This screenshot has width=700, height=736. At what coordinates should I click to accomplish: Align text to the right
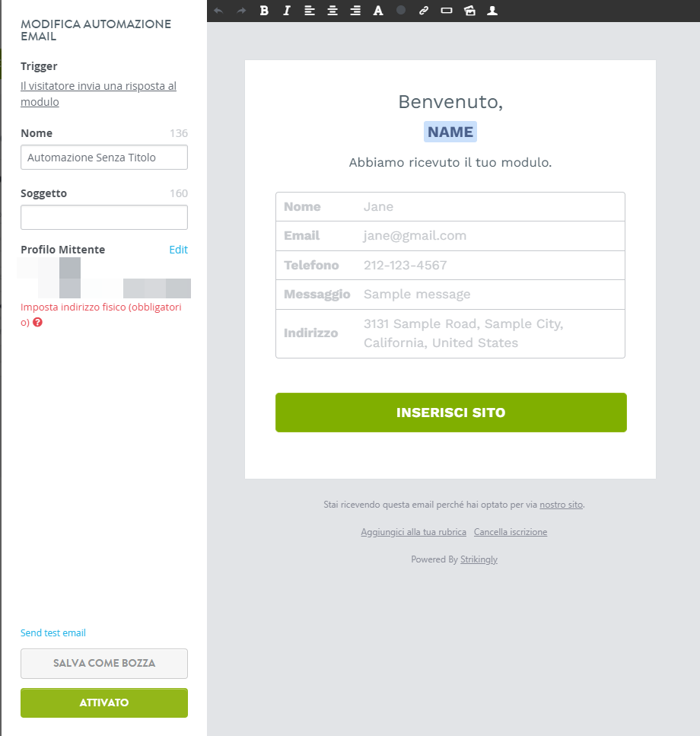(x=355, y=11)
